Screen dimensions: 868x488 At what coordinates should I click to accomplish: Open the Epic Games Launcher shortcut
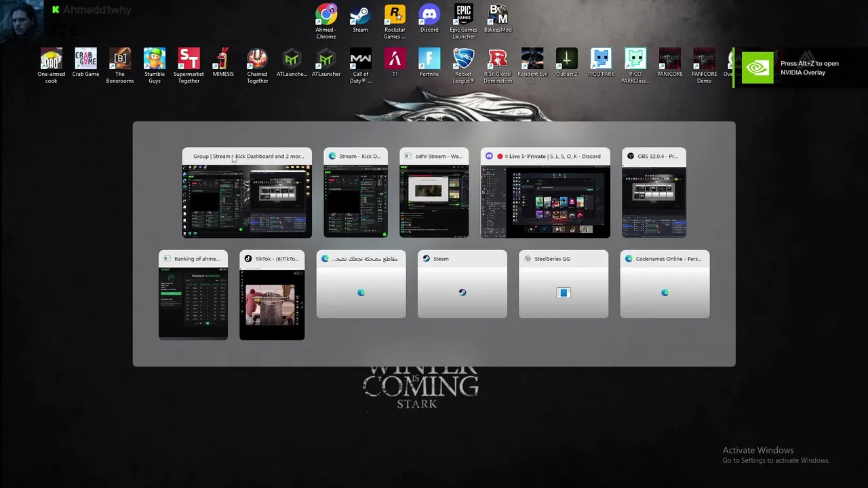pos(464,22)
